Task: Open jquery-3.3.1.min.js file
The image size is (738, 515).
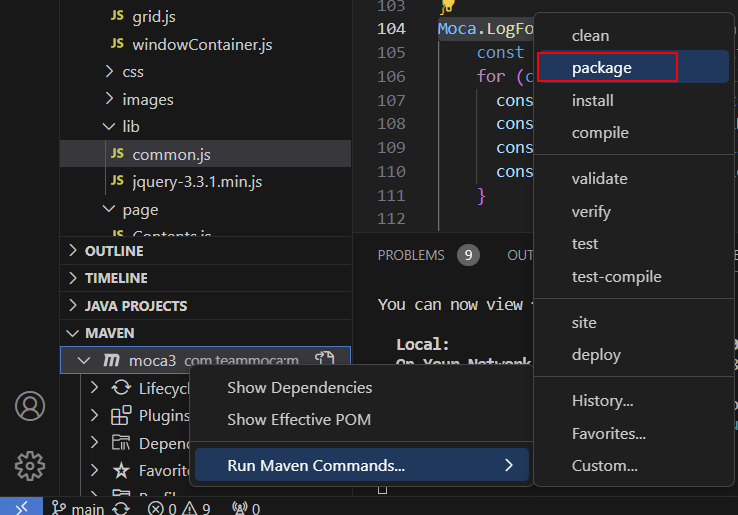Action: [x=197, y=182]
